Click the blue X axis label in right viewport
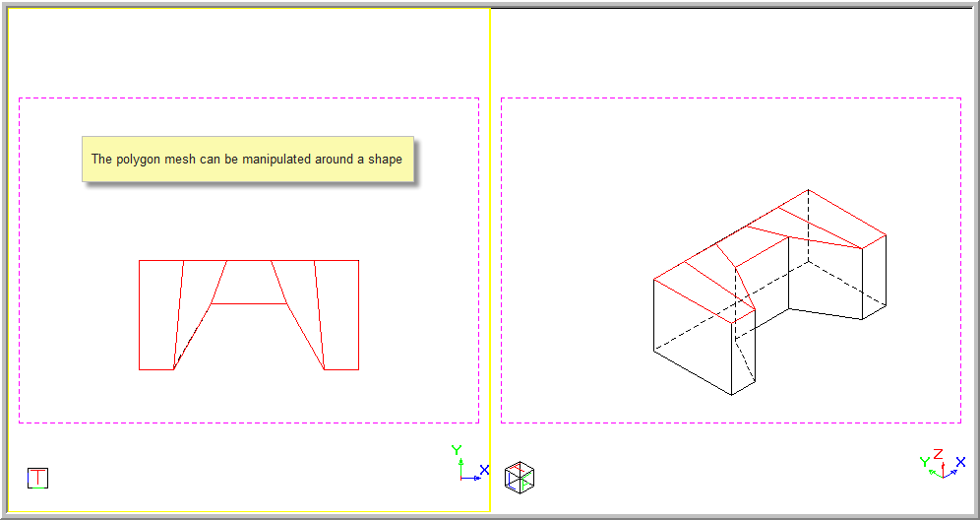Image resolution: width=980 pixels, height=520 pixels. tap(960, 461)
